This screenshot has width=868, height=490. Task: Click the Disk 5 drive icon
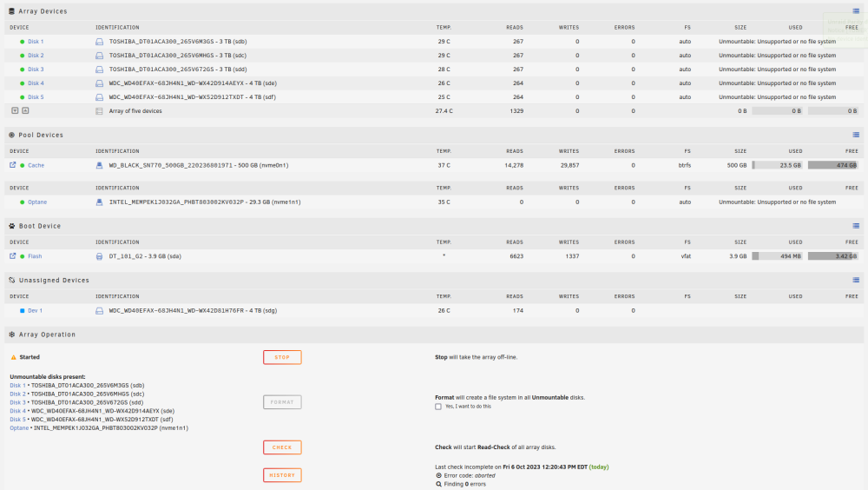point(99,97)
